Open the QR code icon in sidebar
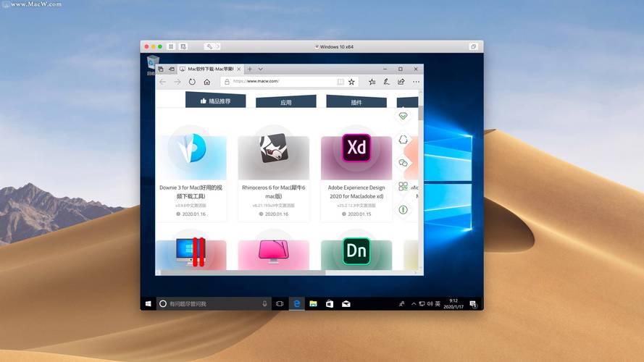 [403, 186]
